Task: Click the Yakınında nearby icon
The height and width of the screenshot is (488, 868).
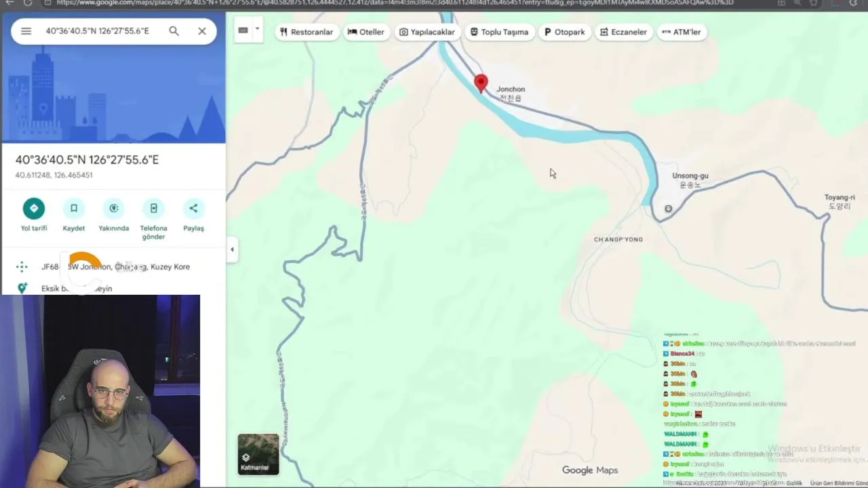Action: [114, 208]
